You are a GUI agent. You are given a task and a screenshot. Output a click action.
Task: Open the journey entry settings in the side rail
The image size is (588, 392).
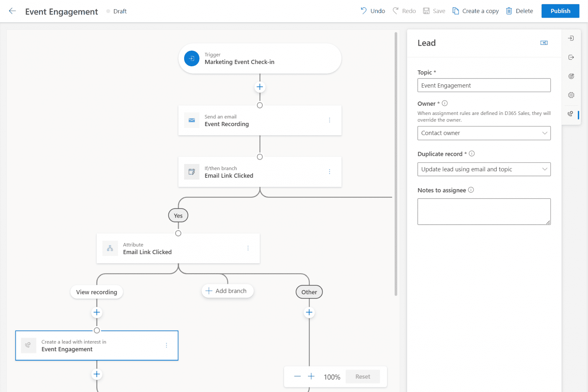point(571,38)
